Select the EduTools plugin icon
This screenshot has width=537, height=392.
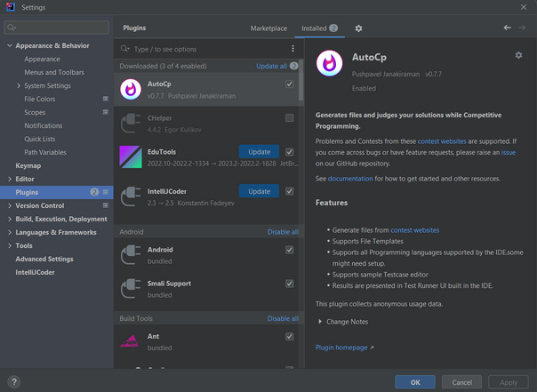[x=131, y=157]
